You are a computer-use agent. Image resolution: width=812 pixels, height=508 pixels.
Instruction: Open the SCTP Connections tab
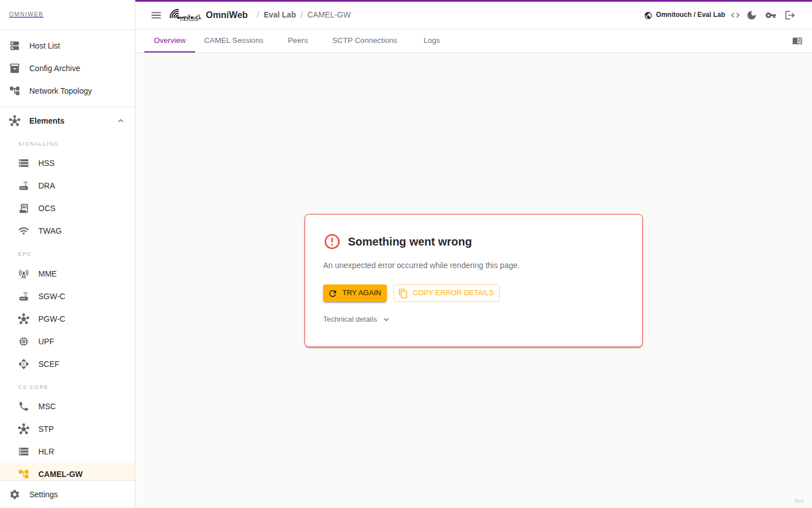365,41
